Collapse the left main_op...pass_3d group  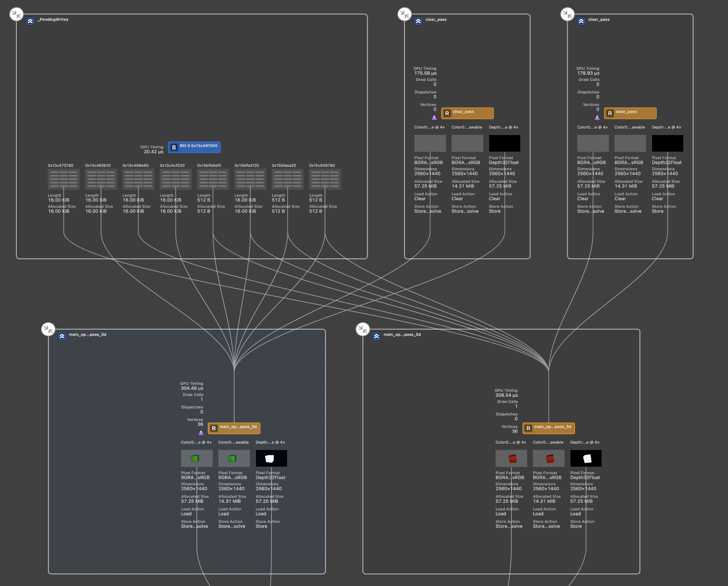click(48, 329)
